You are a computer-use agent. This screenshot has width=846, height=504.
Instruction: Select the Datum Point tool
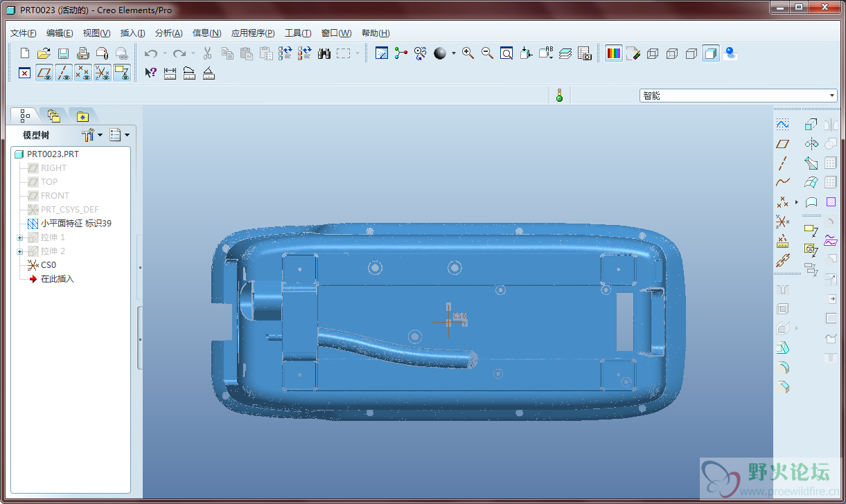[782, 202]
